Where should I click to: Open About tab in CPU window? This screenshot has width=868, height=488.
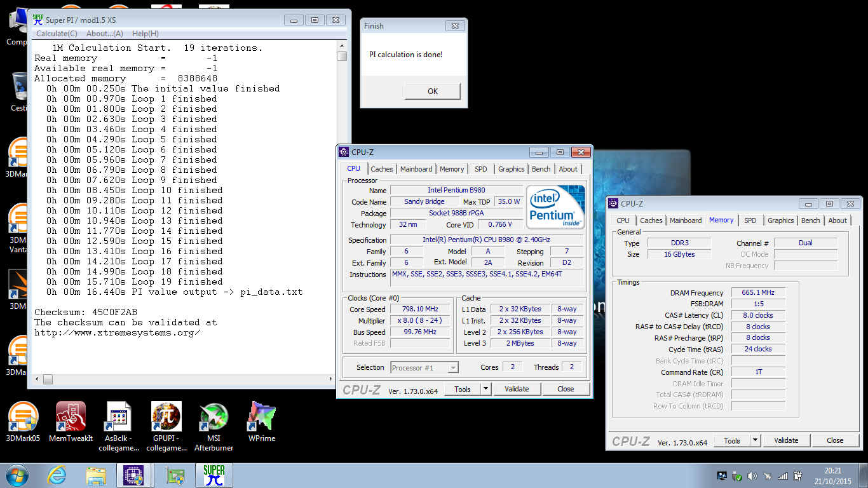[568, 169]
